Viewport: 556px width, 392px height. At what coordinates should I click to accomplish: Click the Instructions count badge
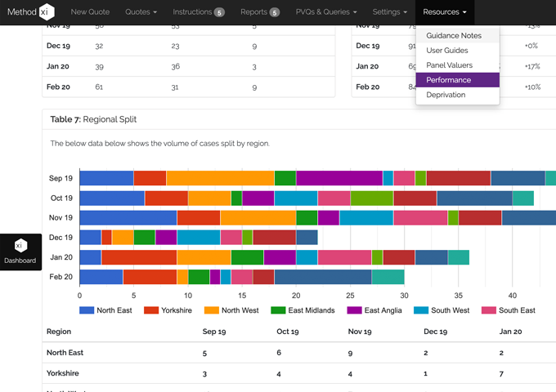219,13
